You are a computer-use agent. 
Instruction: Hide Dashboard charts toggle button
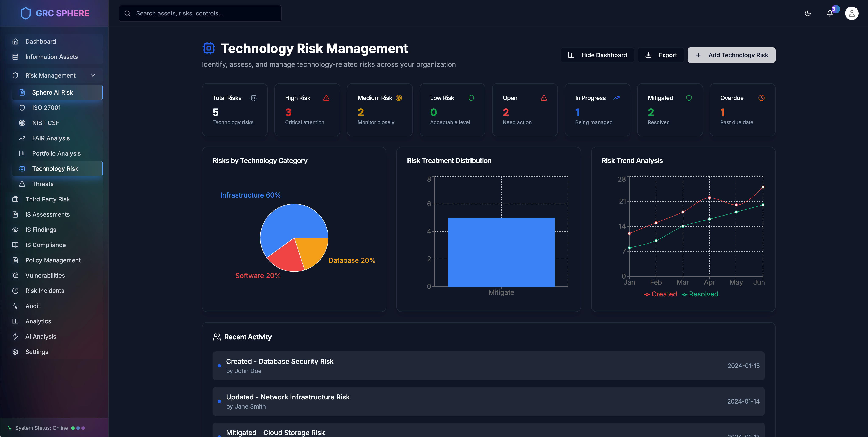(x=597, y=55)
